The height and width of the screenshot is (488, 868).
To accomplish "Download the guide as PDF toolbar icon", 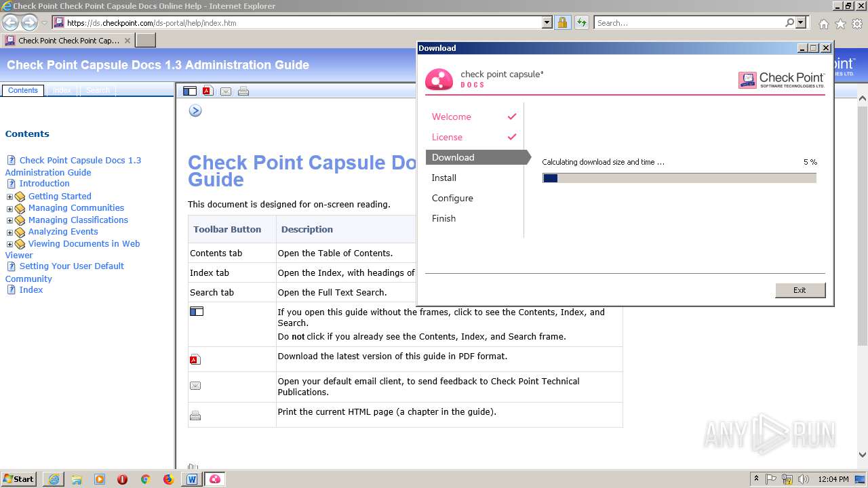I will 208,91.
